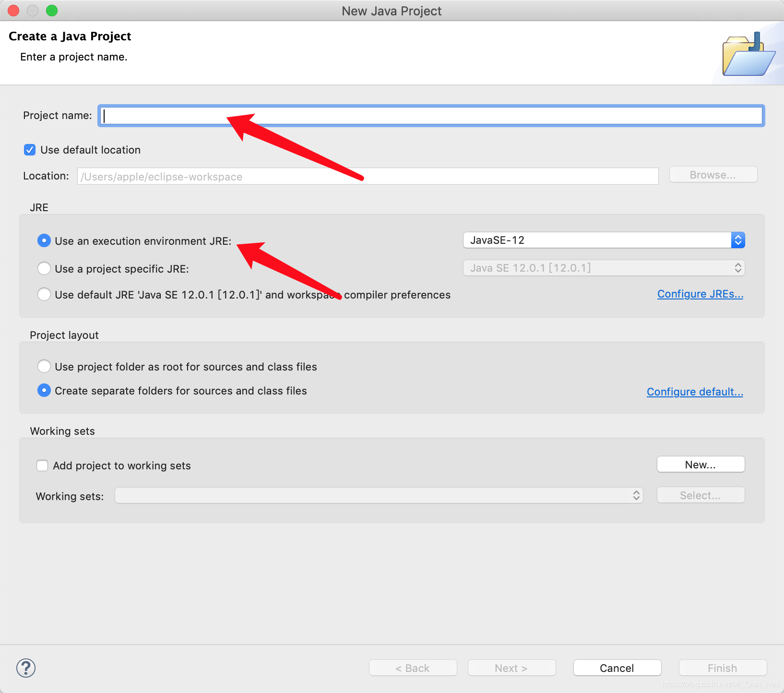Viewport: 784px width, 693px height.
Task: Click the green zoom window button
Action: (52, 11)
